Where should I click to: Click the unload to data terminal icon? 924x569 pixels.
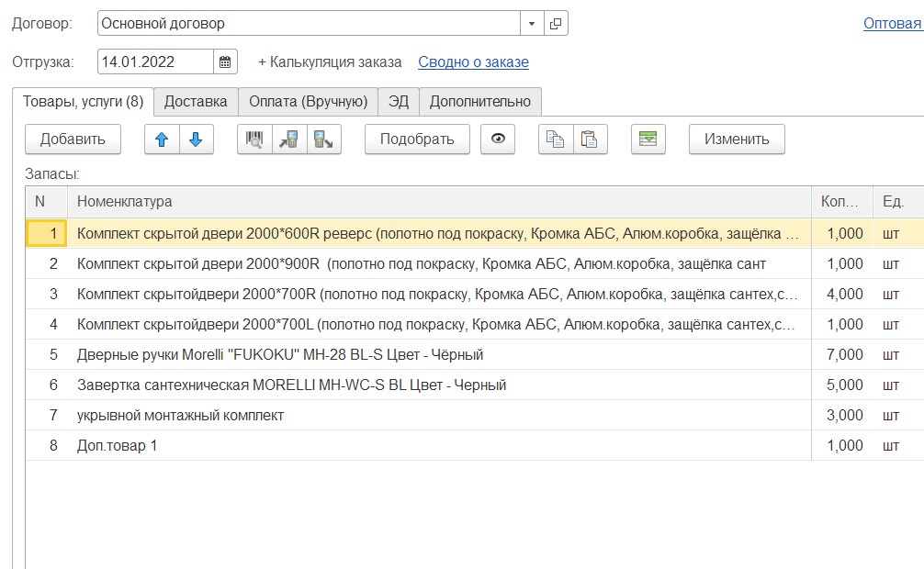pyautogui.click(x=323, y=139)
